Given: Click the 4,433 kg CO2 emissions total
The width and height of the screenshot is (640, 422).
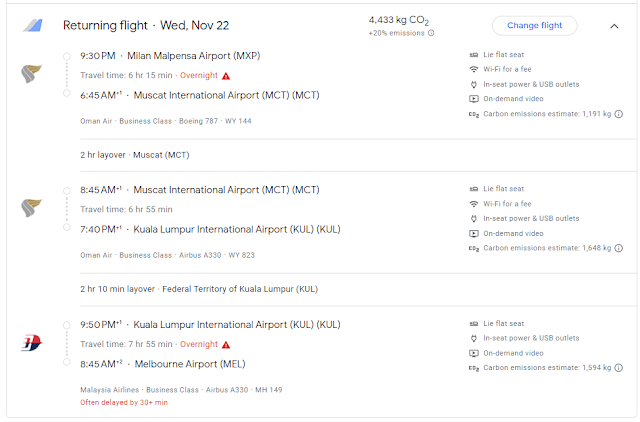Looking at the screenshot, I should coord(400,19).
